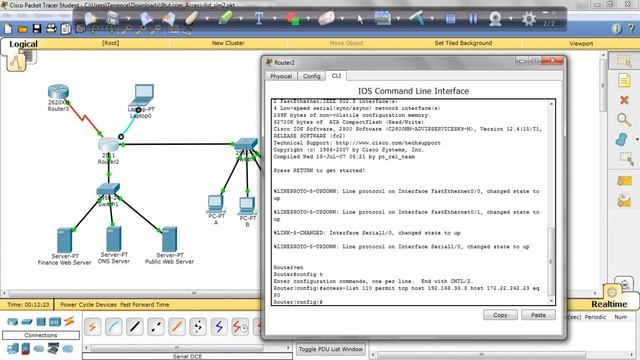The width and height of the screenshot is (640, 360).
Task: Pick the copper straight-through cable
Action: pos(135,327)
